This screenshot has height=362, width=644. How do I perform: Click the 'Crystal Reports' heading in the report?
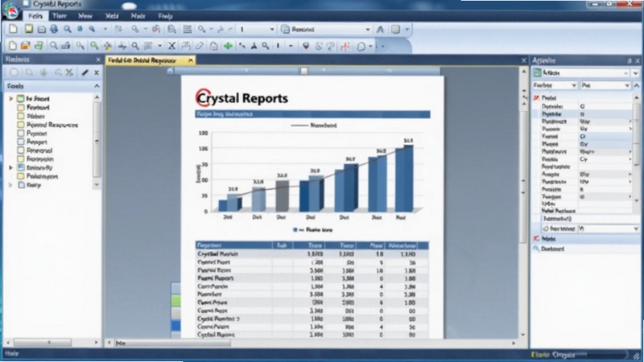(x=242, y=98)
